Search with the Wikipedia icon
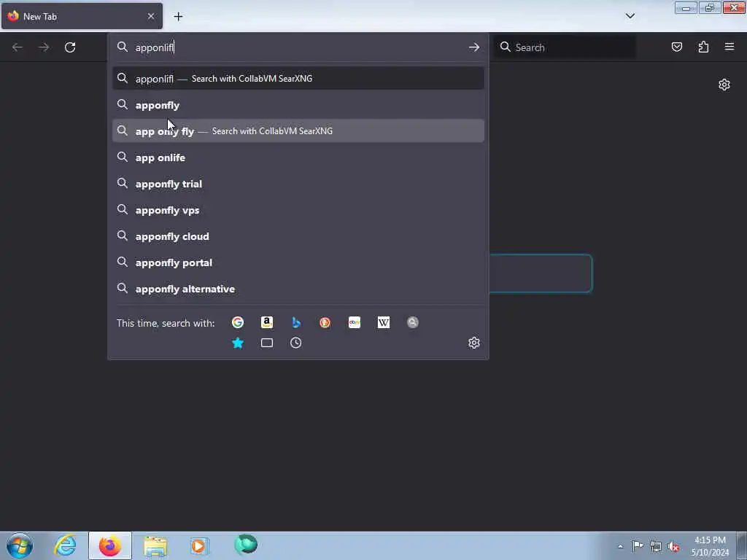Image resolution: width=747 pixels, height=560 pixels. click(384, 322)
